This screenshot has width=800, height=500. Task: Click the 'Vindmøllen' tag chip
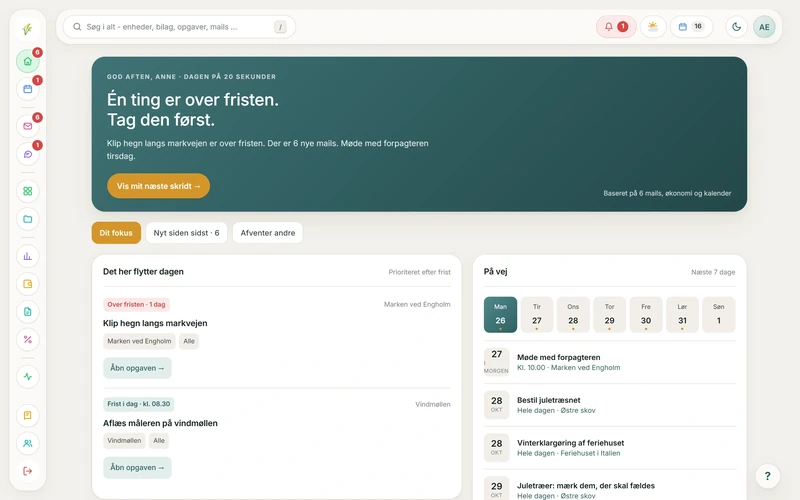pos(124,440)
